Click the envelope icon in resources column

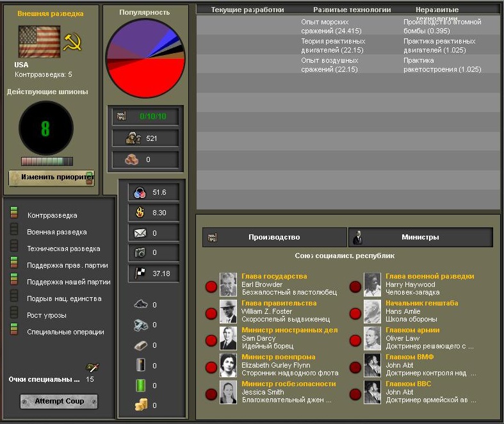pyautogui.click(x=140, y=233)
